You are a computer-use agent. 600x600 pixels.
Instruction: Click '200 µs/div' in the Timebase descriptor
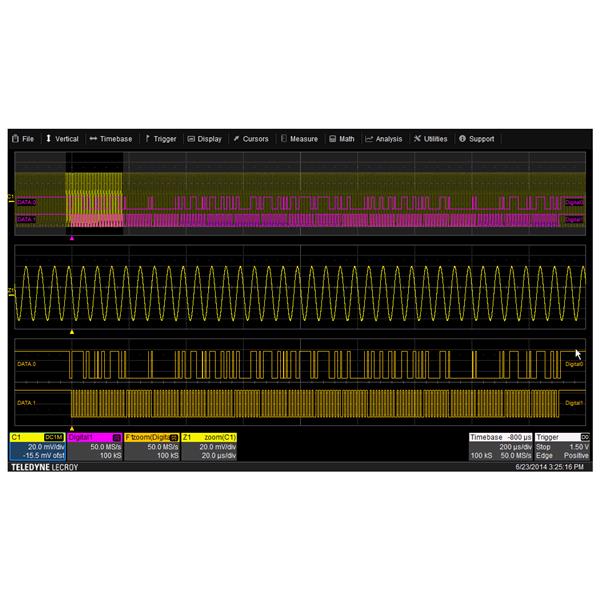[x=515, y=447]
